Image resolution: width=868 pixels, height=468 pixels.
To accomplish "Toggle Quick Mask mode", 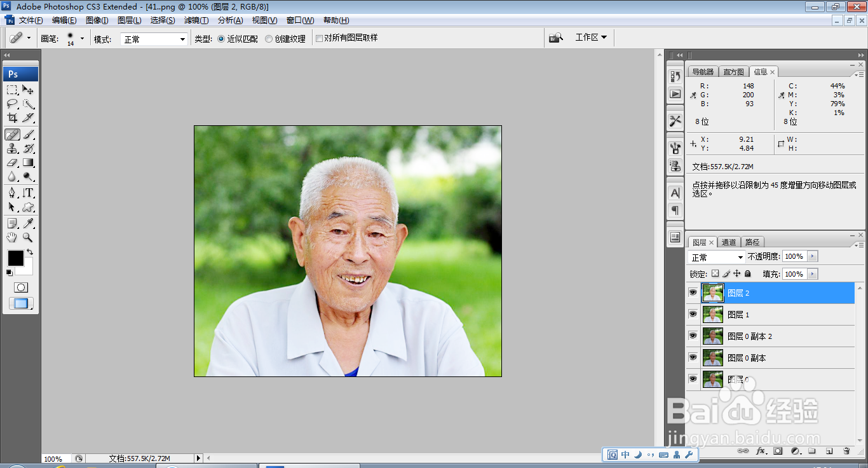I will tap(21, 287).
